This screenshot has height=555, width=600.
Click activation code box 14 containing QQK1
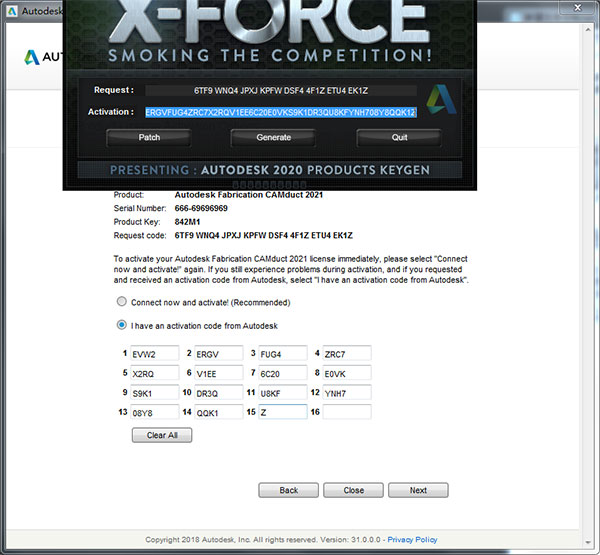219,412
